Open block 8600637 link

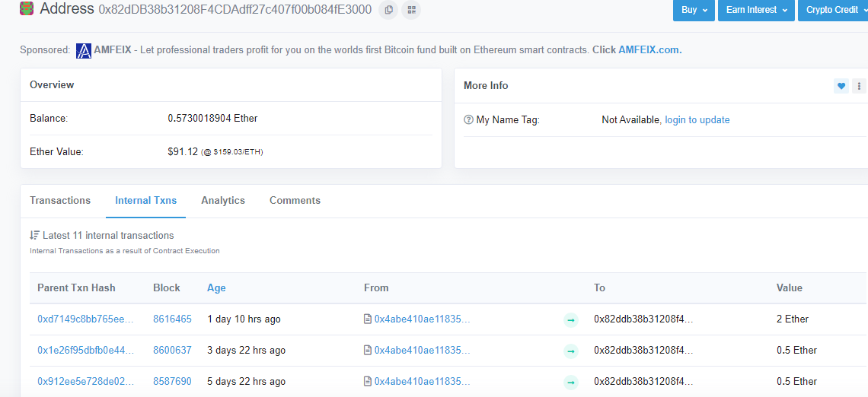coord(173,351)
